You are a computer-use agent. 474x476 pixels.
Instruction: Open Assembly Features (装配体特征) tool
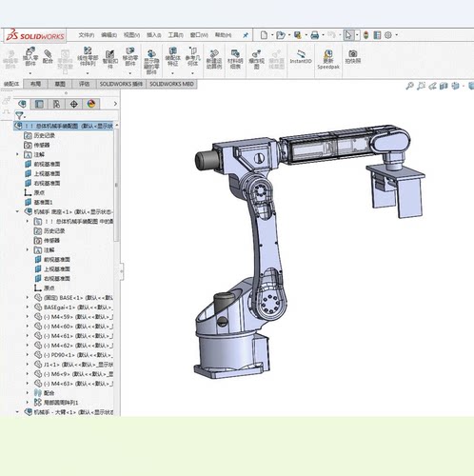tap(173, 56)
